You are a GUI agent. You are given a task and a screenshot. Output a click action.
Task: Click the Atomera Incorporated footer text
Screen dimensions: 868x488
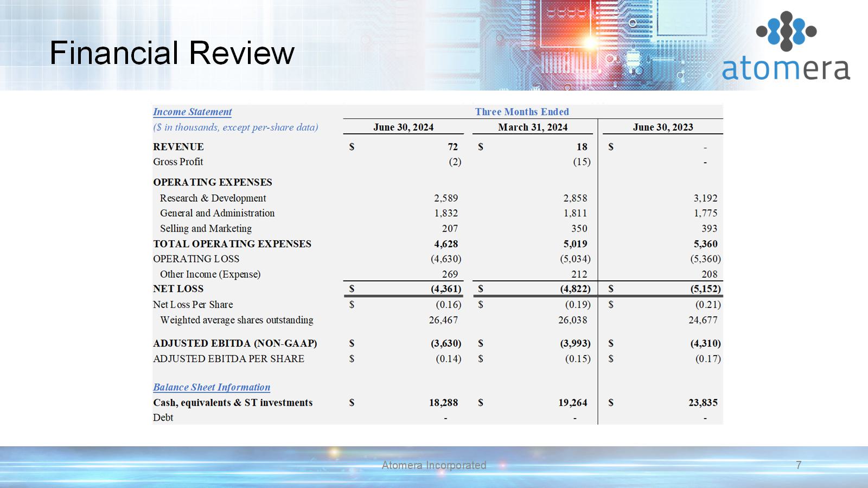[x=433, y=465]
